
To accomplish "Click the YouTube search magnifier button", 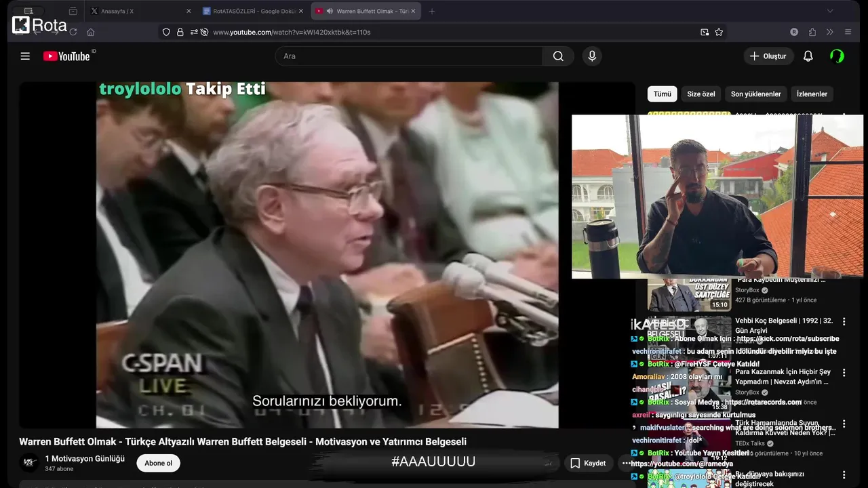I will pyautogui.click(x=558, y=56).
